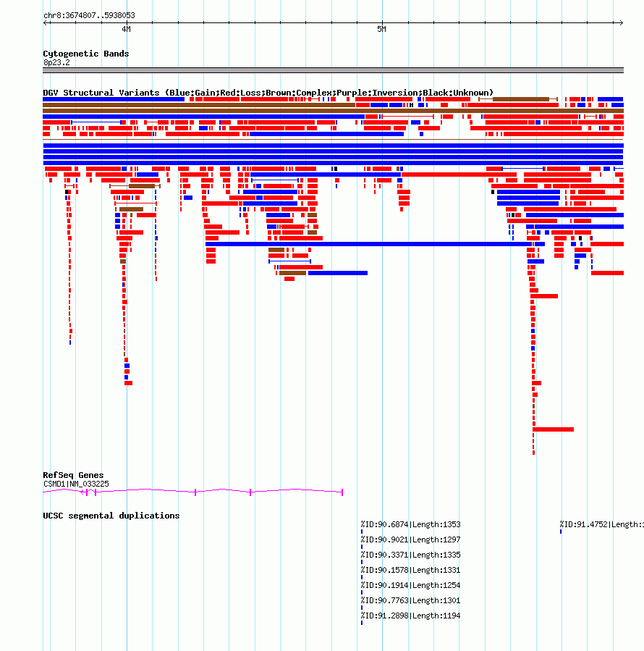
Task: Click the %ID:90.7763|Length:1301 duplication label
Action: point(410,600)
